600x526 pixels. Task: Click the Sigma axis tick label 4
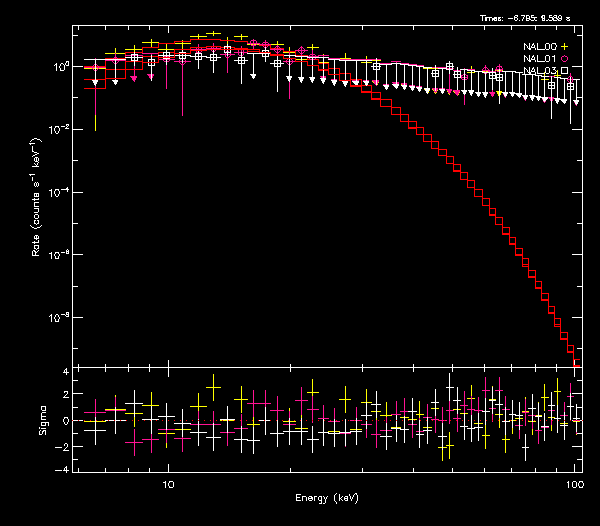tap(64, 372)
